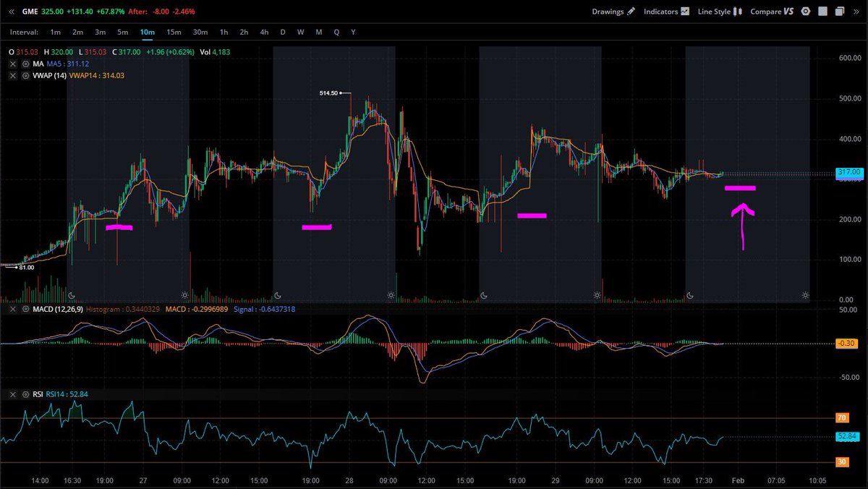Click the blue 52.84 RSI axis tag

(846, 436)
